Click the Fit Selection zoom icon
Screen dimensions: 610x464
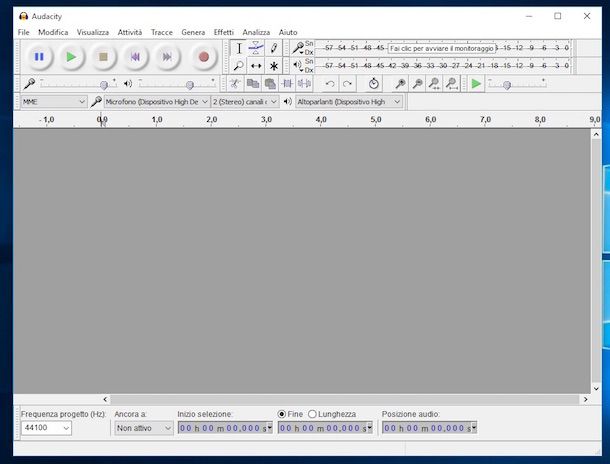click(x=434, y=84)
